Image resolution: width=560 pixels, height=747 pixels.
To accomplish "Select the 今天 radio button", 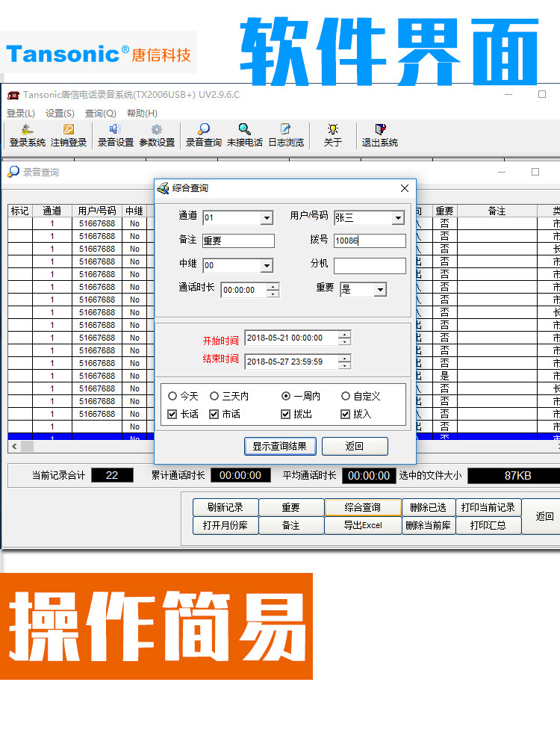I will [172, 396].
